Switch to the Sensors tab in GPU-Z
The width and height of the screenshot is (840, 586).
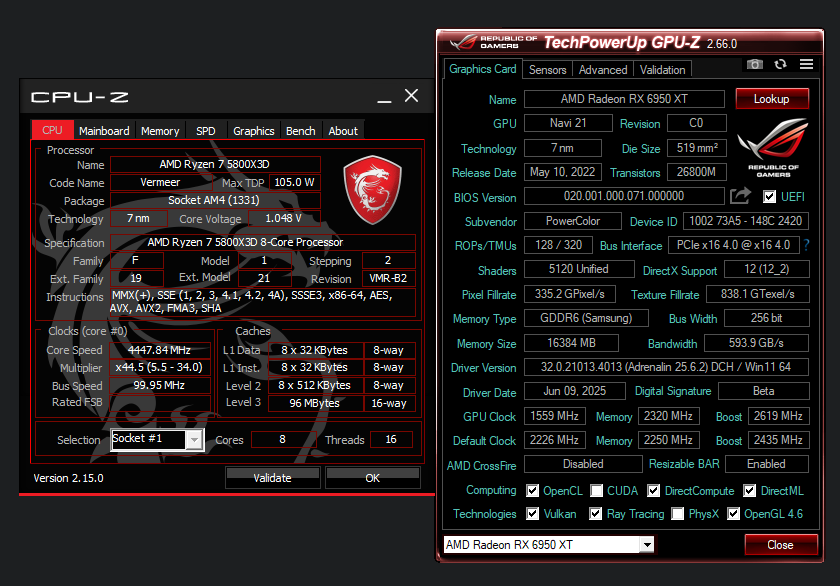click(548, 70)
